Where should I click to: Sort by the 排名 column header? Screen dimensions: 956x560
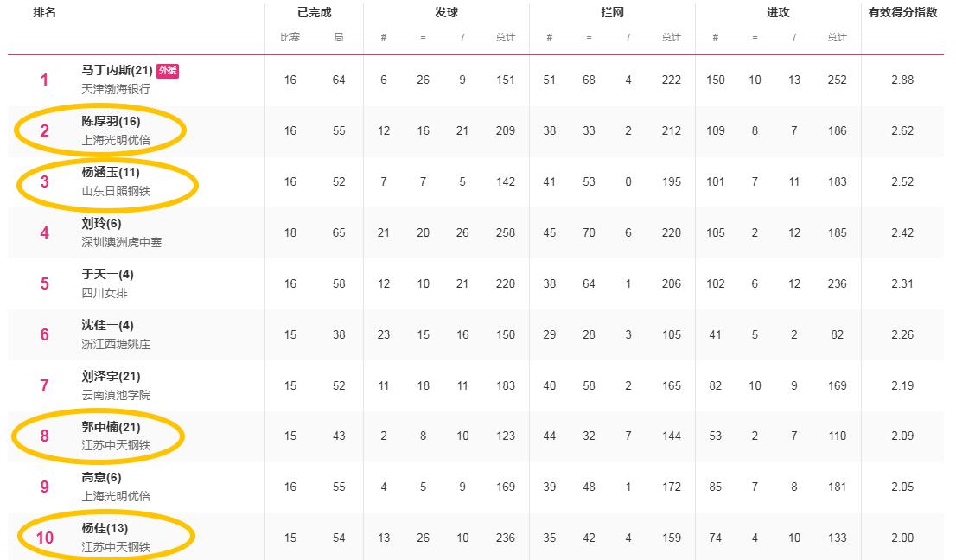pyautogui.click(x=44, y=13)
